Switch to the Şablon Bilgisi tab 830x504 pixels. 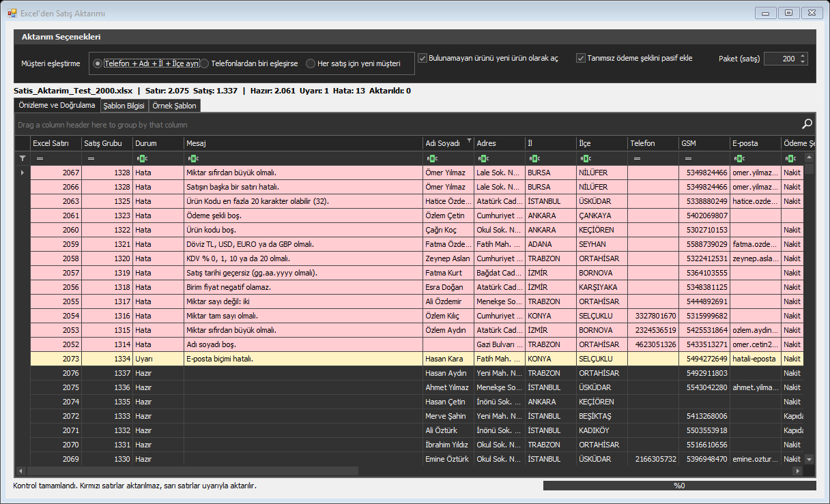[x=124, y=106]
